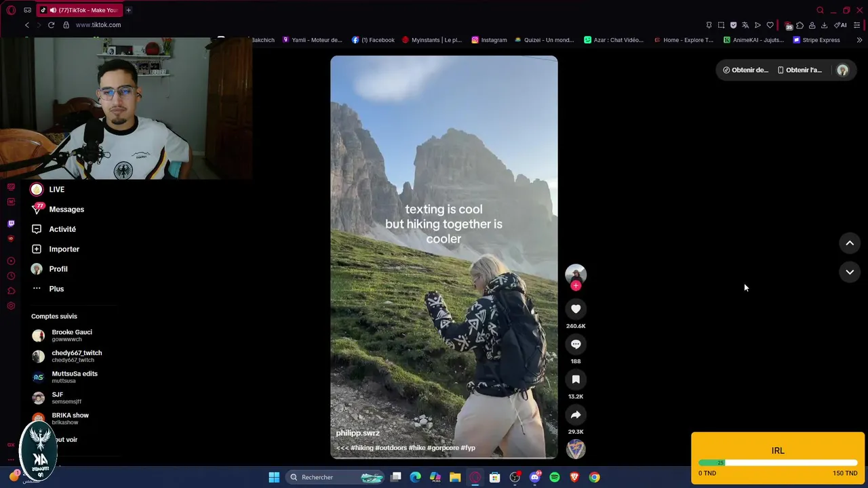Share the video with the arrow icon
Viewport: 868px width, 488px height.
pyautogui.click(x=576, y=415)
